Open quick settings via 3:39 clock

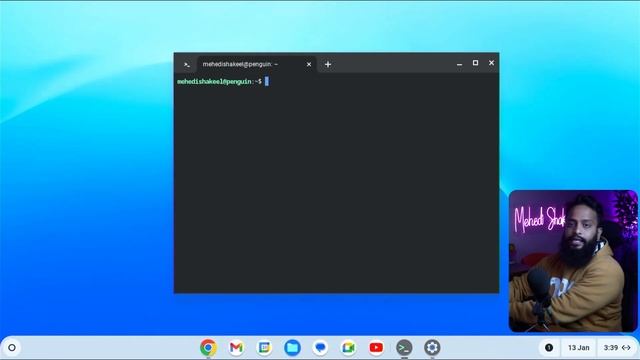pos(617,348)
